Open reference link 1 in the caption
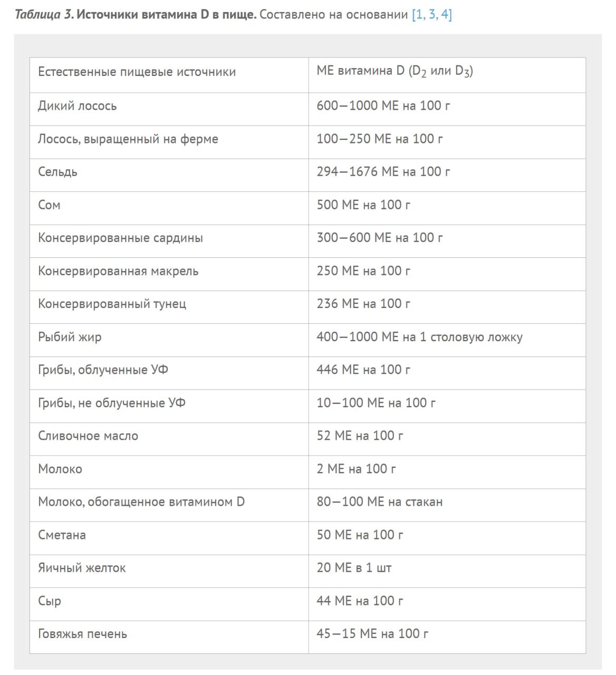 [420, 15]
